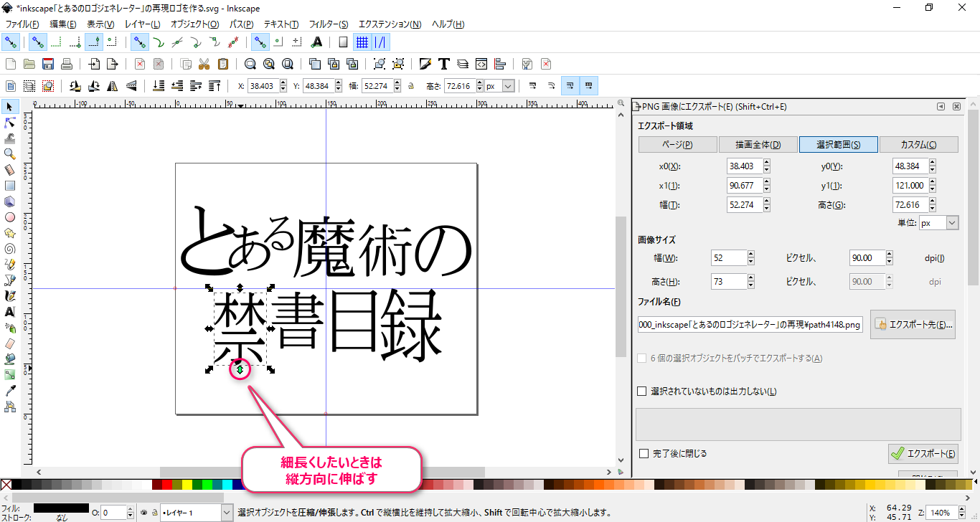Click the Cut scissors icon
This screenshot has height=522, width=980.
[204, 64]
